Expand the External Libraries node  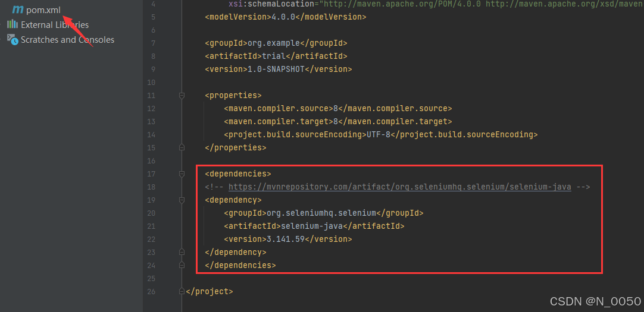pyautogui.click(x=55, y=24)
